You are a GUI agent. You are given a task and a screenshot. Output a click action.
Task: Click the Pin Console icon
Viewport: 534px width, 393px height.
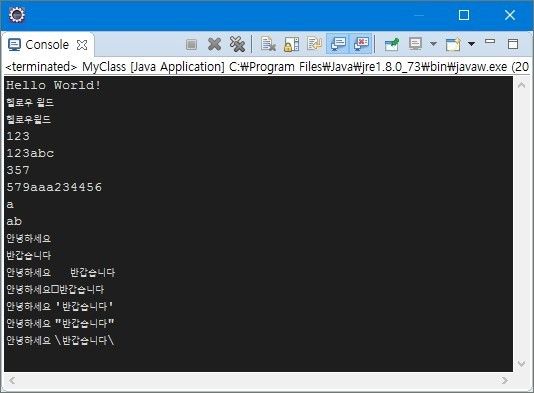(392, 44)
